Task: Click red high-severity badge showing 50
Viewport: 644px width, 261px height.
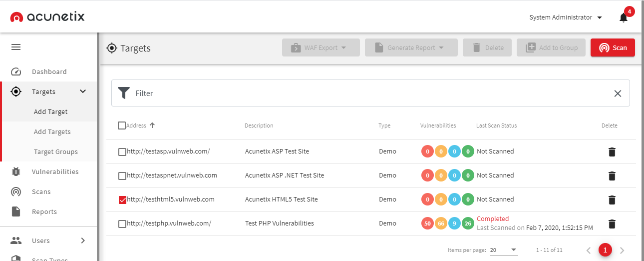Action: [x=427, y=223]
